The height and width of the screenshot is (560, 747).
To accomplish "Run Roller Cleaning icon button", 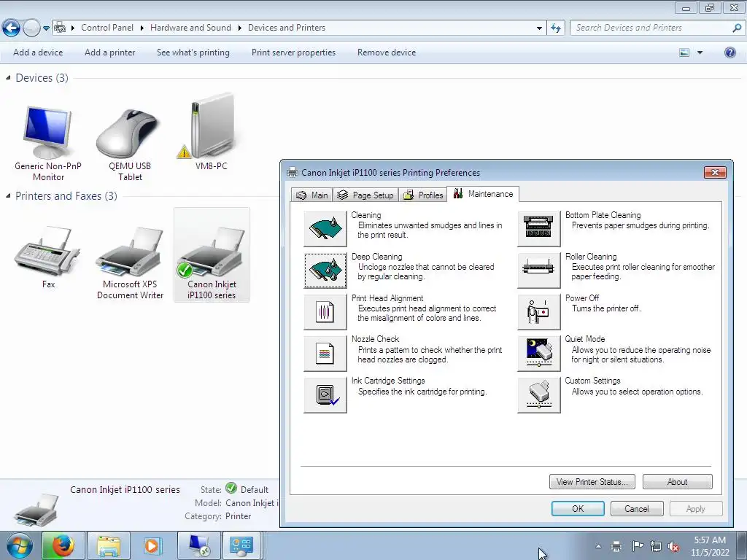I will (539, 271).
